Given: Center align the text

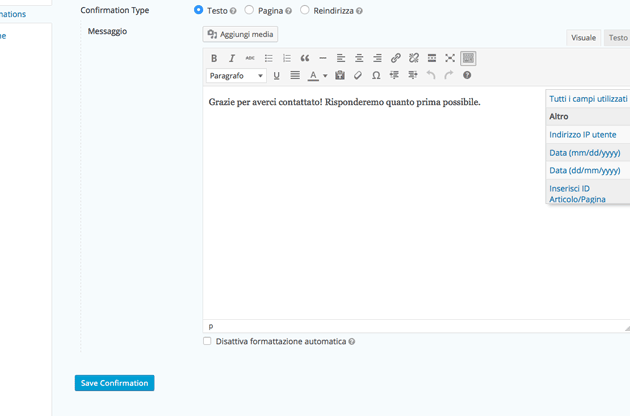Looking at the screenshot, I should point(359,58).
